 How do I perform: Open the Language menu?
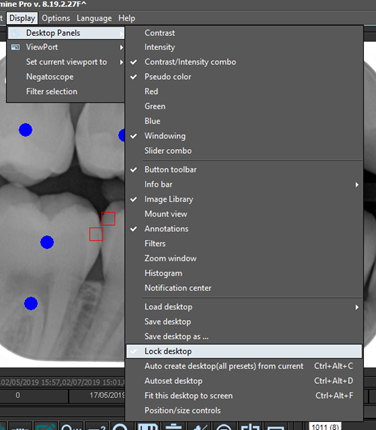(94, 18)
